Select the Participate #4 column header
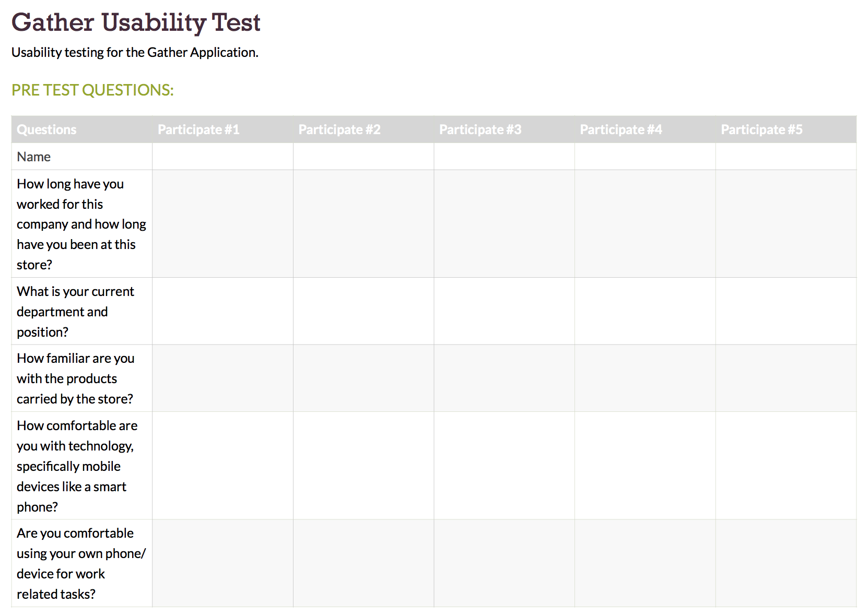This screenshot has height=616, width=868. click(621, 129)
